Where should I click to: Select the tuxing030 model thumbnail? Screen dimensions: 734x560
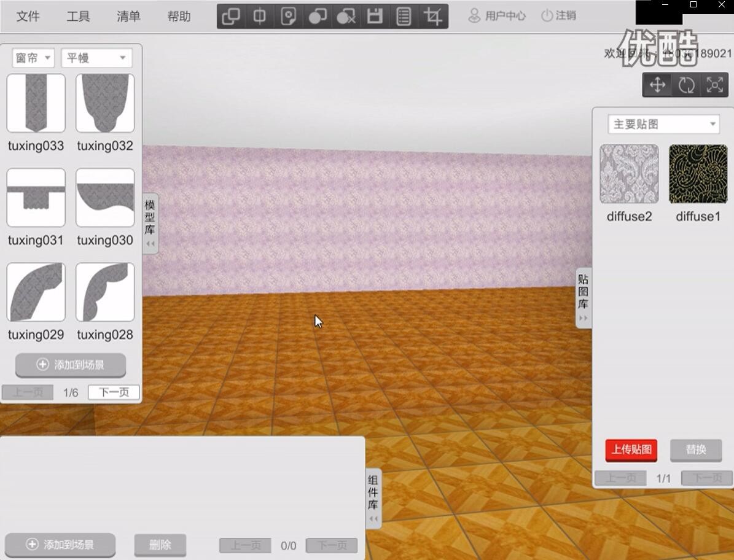(105, 198)
